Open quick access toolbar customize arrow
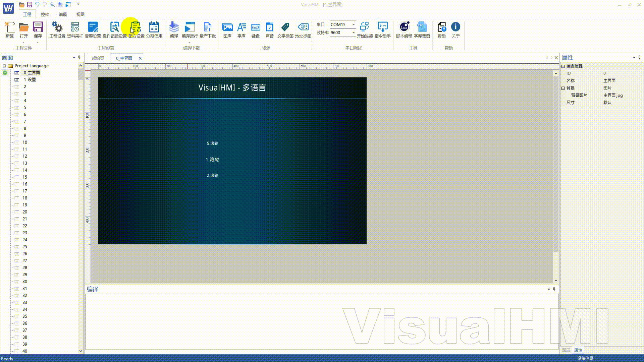The height and width of the screenshot is (362, 644). pyautogui.click(x=78, y=4)
